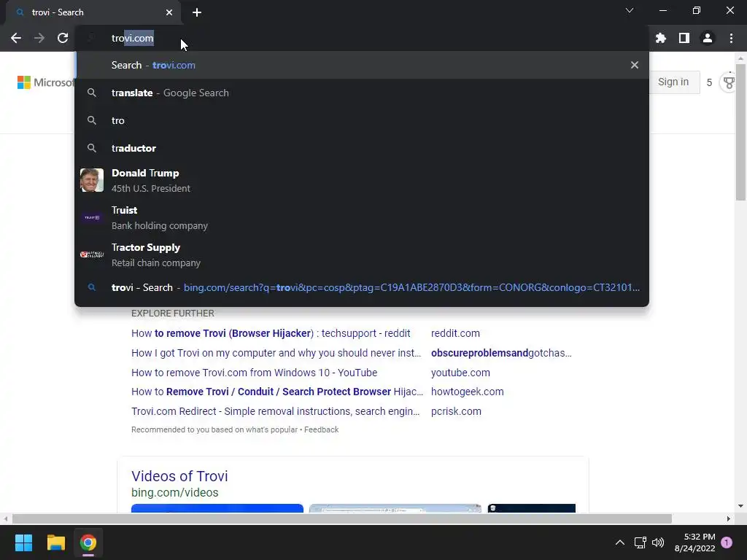Click the magnifier icon beside 'translate'
The width and height of the screenshot is (747, 560).
[92, 93]
